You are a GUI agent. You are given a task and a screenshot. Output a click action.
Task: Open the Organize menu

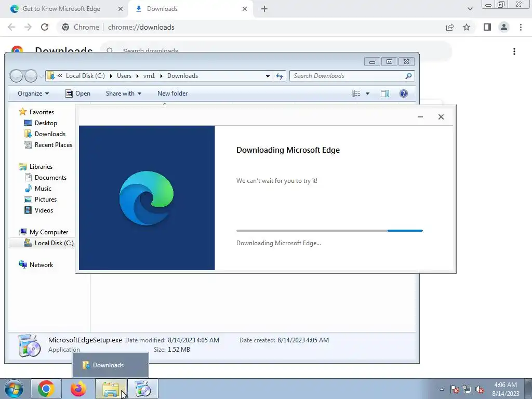[x=33, y=94]
